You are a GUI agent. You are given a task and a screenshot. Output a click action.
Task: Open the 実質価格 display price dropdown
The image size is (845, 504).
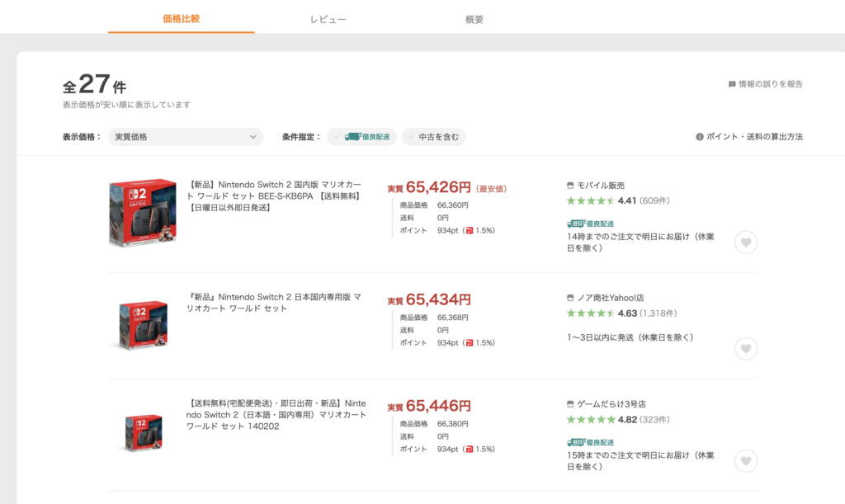tap(186, 137)
